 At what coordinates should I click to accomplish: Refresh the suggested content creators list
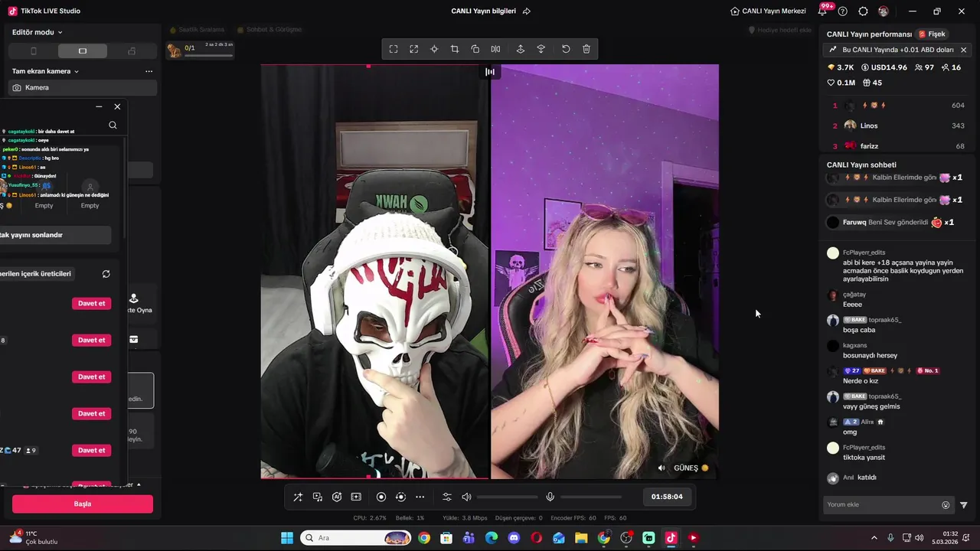coord(106,273)
